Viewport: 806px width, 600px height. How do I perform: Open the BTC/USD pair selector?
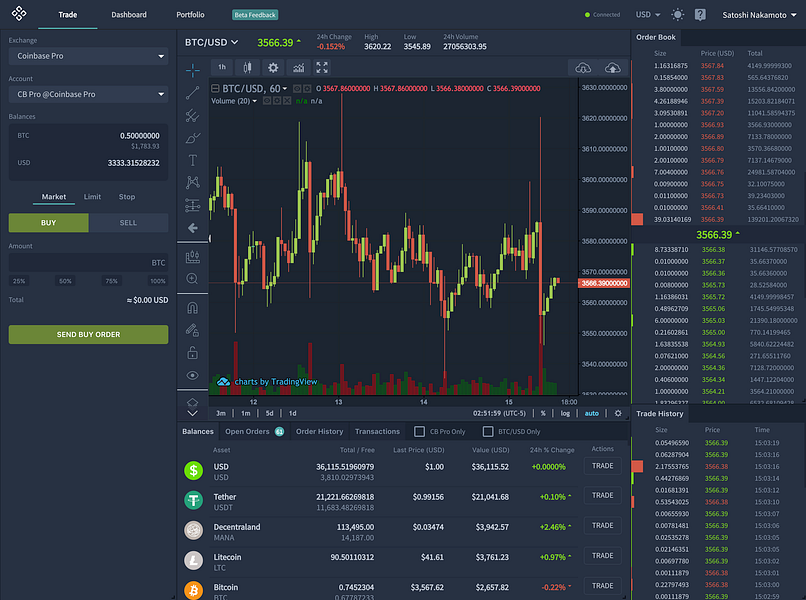[211, 42]
